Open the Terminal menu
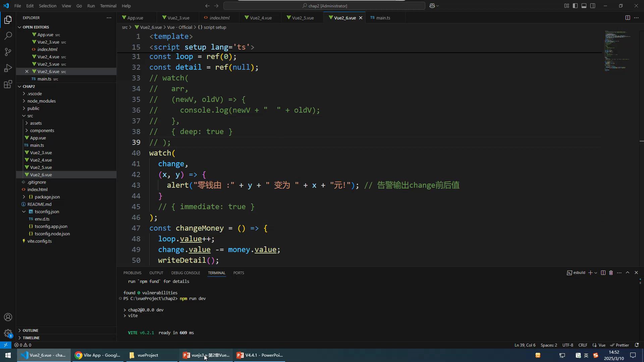 (108, 6)
